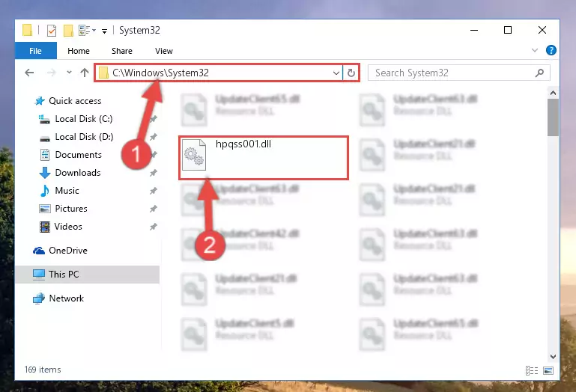Viewport: 576px width, 392px height.
Task: Go forward with the Forward arrow
Action: (52, 73)
